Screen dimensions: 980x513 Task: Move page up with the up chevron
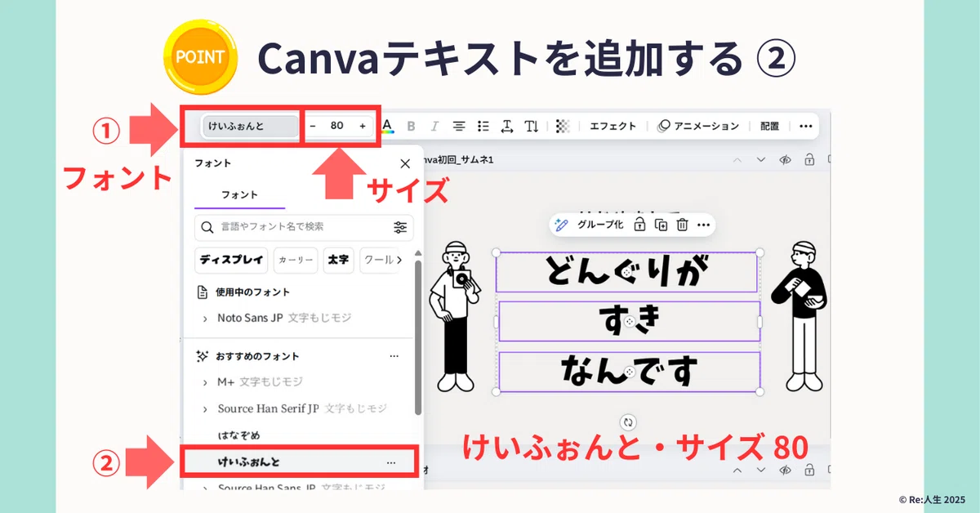click(737, 160)
